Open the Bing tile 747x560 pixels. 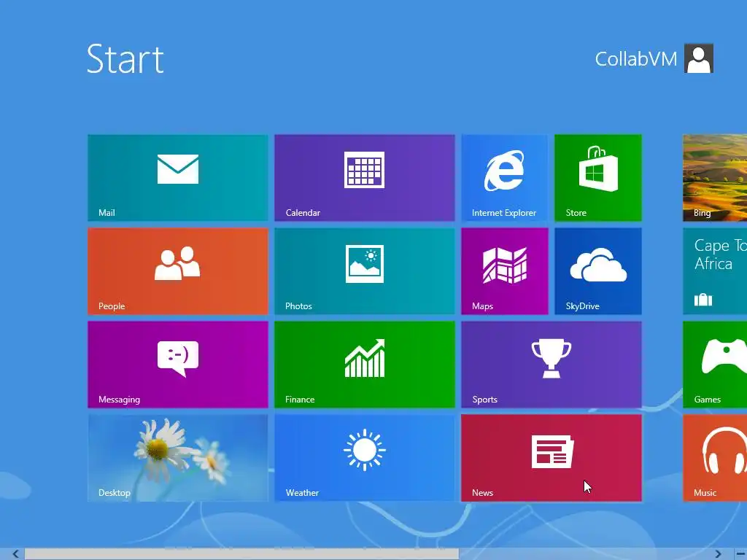(x=715, y=178)
